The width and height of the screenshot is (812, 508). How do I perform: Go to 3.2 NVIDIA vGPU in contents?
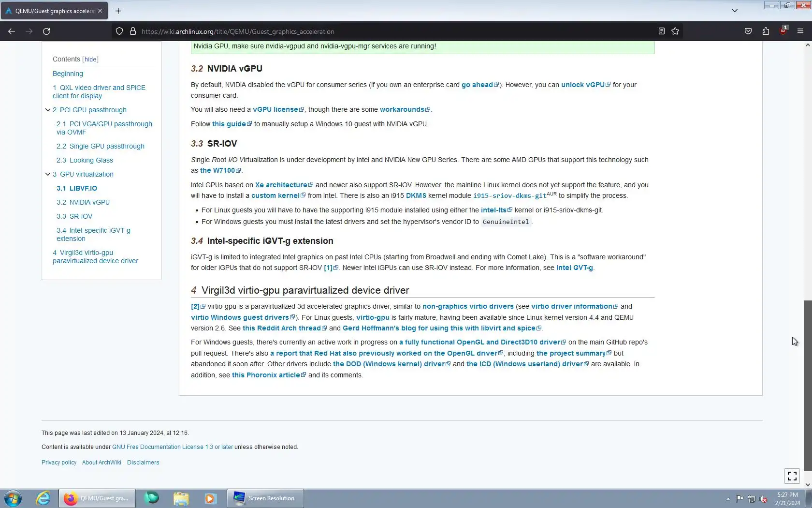tap(83, 202)
